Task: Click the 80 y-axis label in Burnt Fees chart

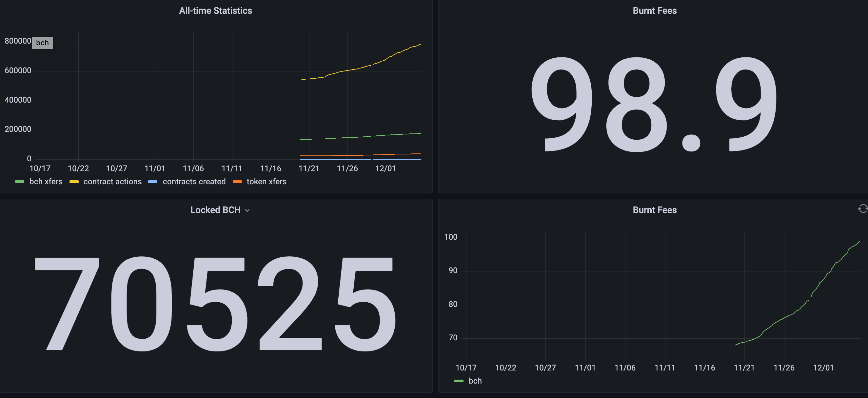Action: 453,304
